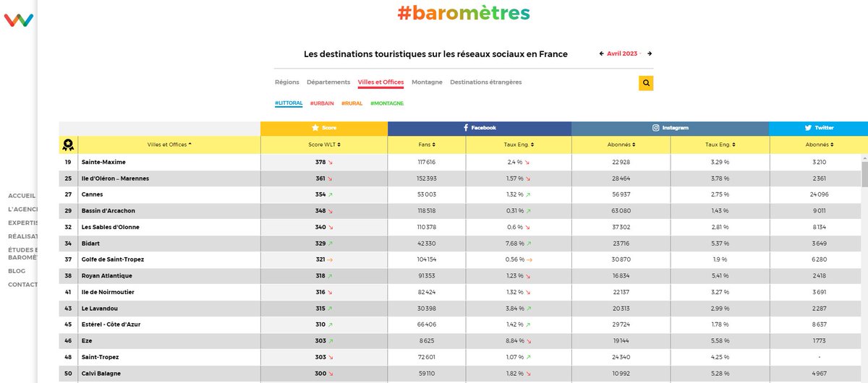Select the Les Sables d'Olonne row
This screenshot has height=383, width=868.
click(x=111, y=227)
